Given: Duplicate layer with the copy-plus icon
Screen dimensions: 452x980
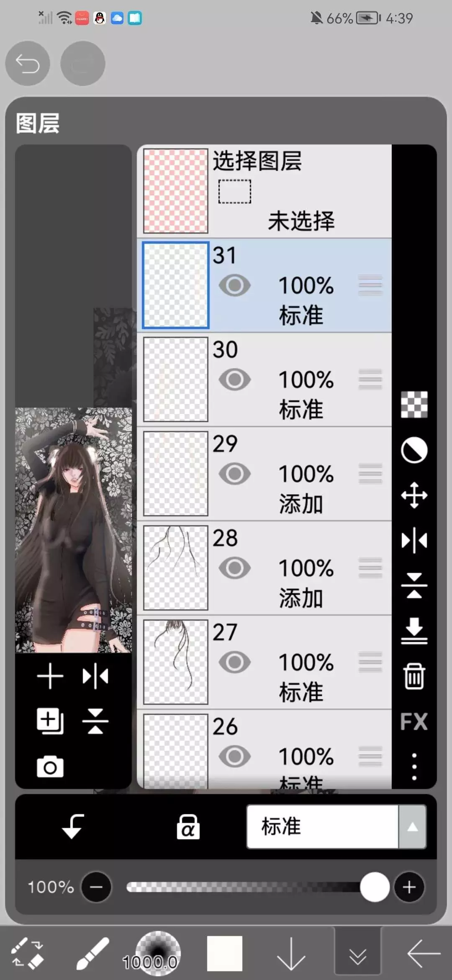Looking at the screenshot, I should click(x=50, y=721).
